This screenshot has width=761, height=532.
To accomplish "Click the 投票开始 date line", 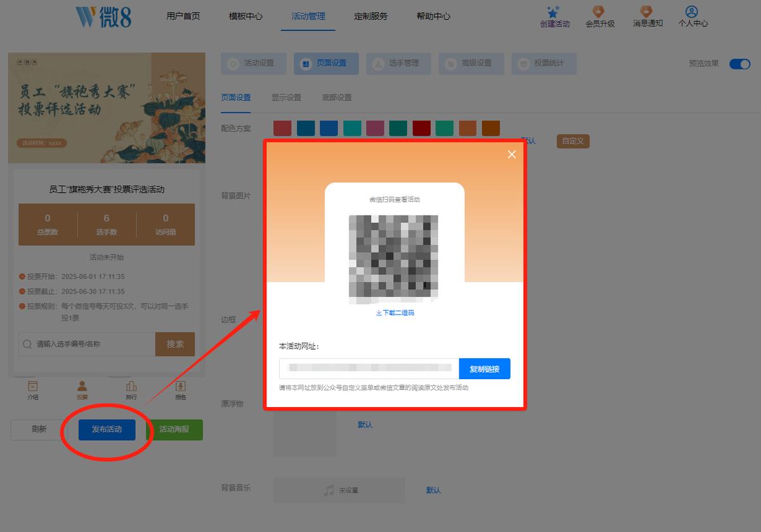I will coord(72,276).
